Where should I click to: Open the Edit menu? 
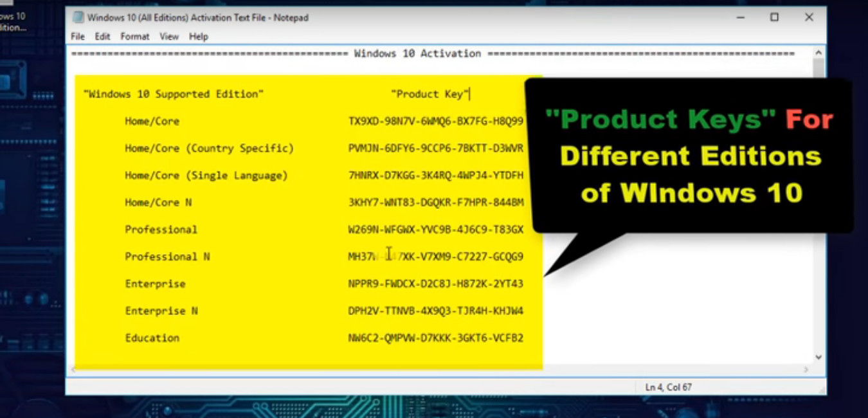pyautogui.click(x=103, y=37)
